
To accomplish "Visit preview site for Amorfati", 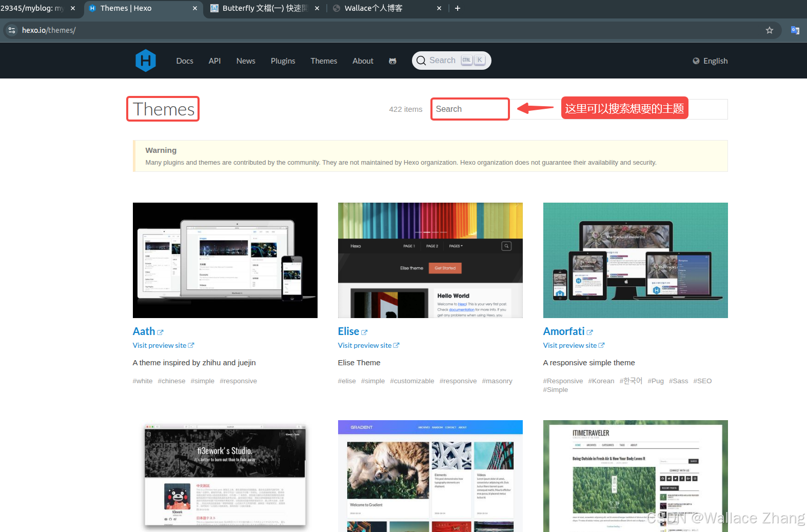I will tap(574, 345).
